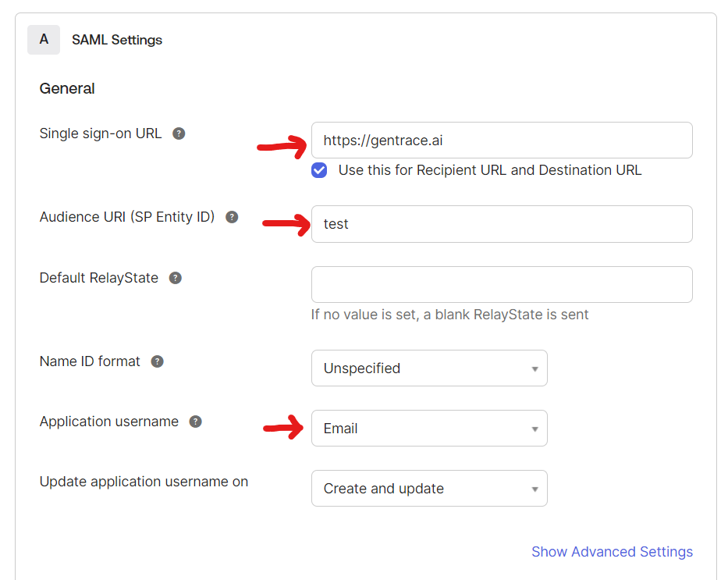Open the Name ID format dropdown
This screenshot has width=728, height=580.
coord(429,368)
